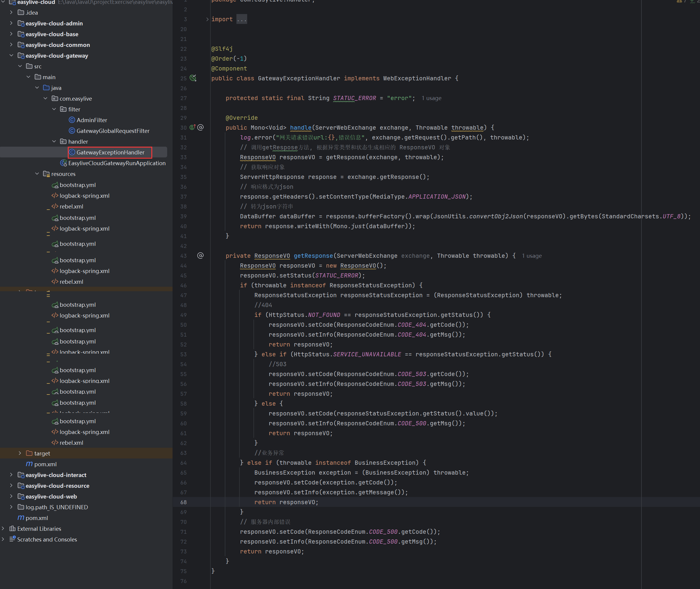Click the @ gutter icon beside getResponse method
The width and height of the screenshot is (700, 589).
(x=201, y=255)
